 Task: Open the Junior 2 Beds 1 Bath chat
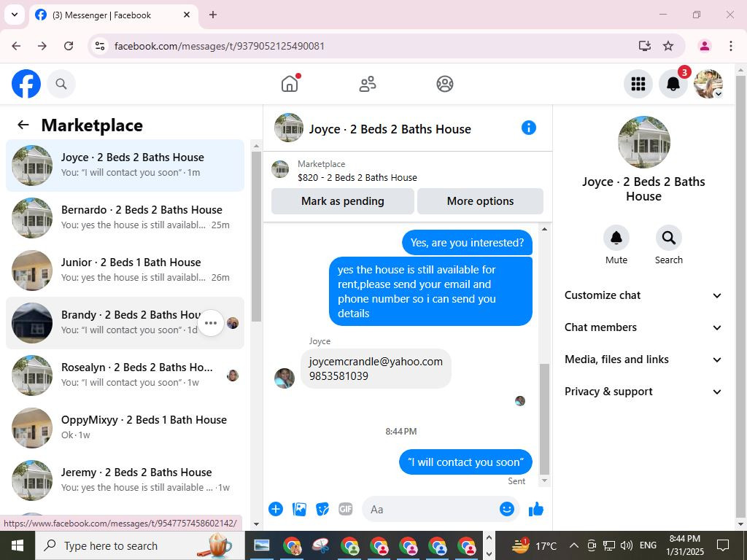[x=125, y=270]
